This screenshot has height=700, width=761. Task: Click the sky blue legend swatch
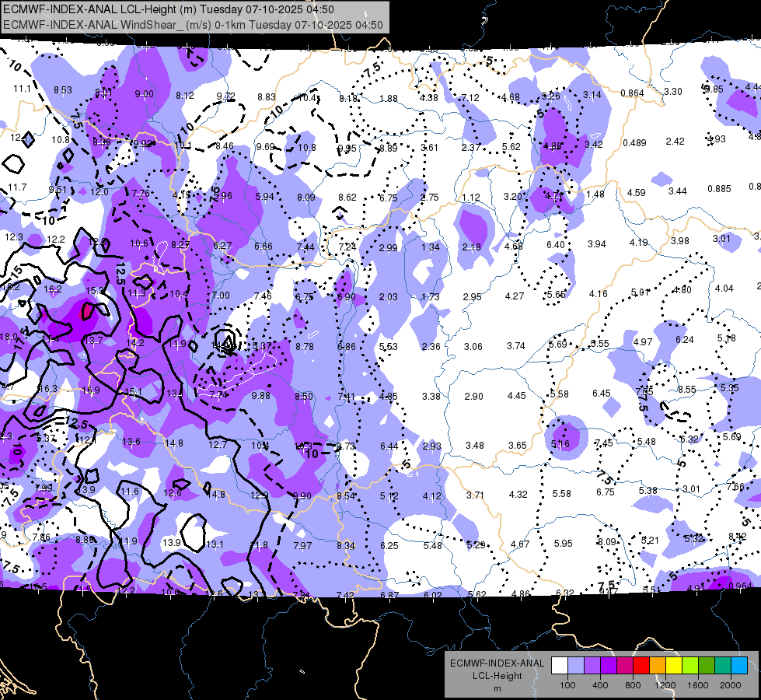pos(739,666)
